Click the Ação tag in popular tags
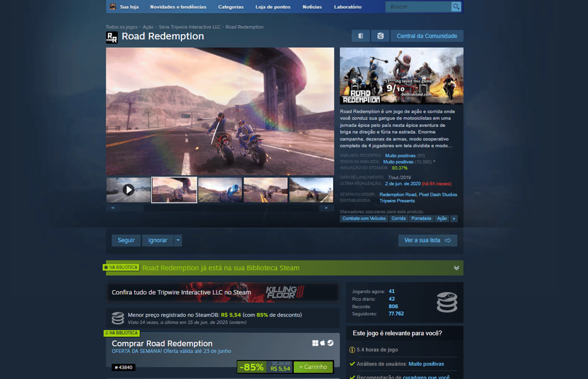 (x=442, y=218)
